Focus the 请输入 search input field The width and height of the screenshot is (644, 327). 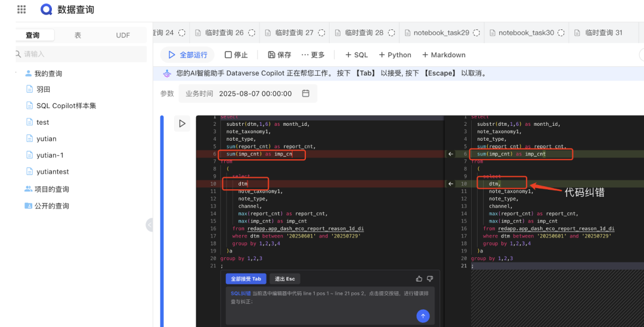tap(81, 54)
